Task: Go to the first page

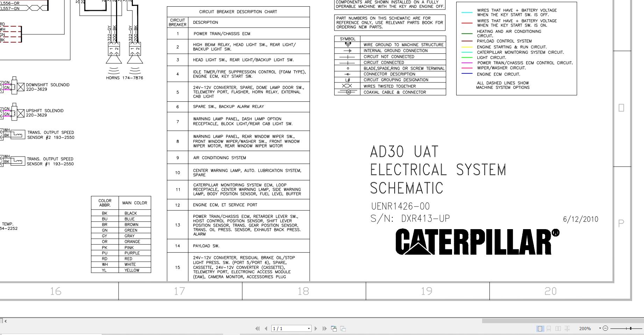Action: (257, 328)
